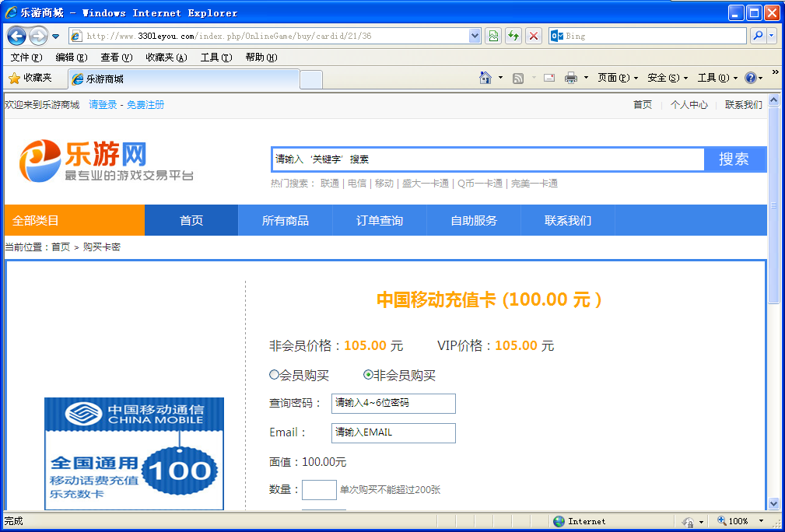Click the 完美一卡通 hot search link

[534, 184]
